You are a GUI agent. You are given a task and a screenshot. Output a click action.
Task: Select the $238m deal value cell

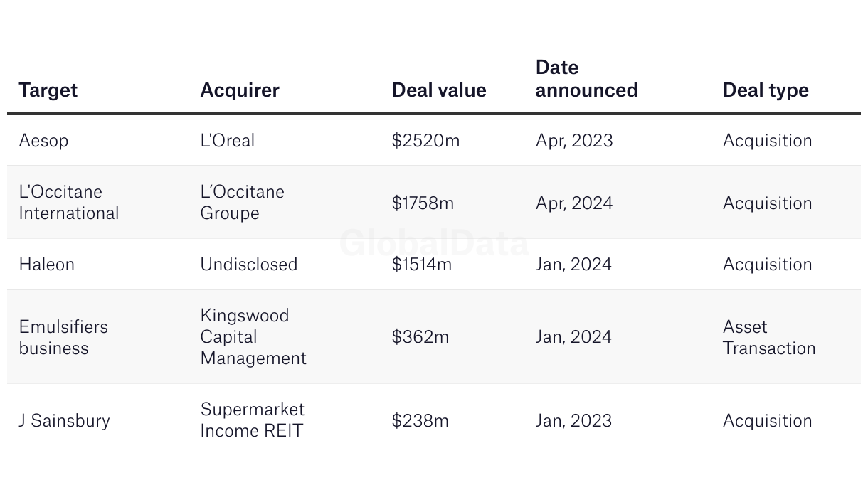[x=420, y=421]
